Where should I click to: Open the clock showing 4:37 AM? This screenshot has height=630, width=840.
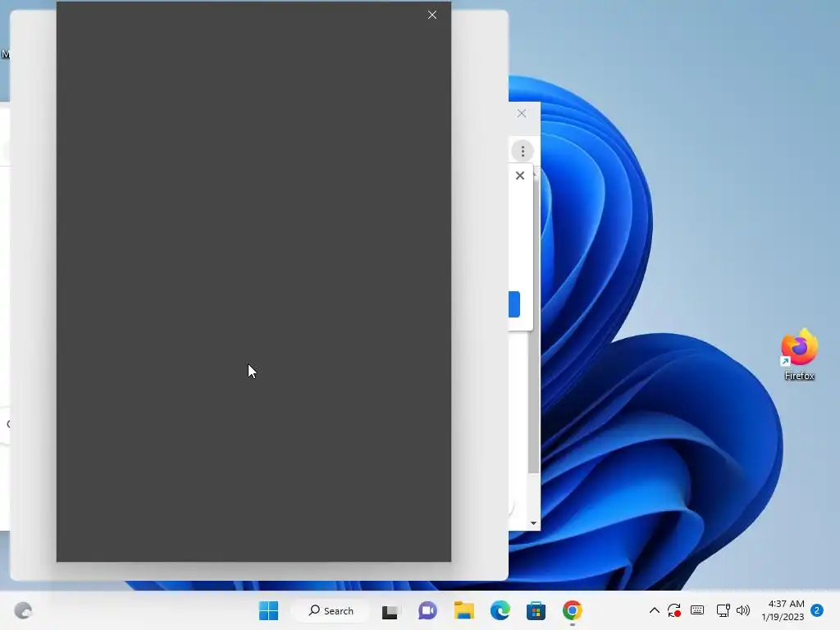783,610
